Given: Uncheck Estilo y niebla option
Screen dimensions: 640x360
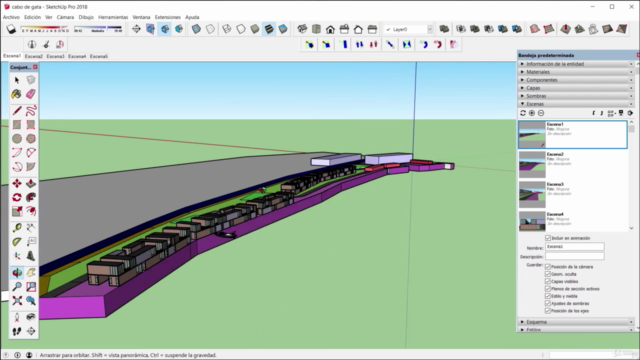Looking at the screenshot, I should click(548, 296).
